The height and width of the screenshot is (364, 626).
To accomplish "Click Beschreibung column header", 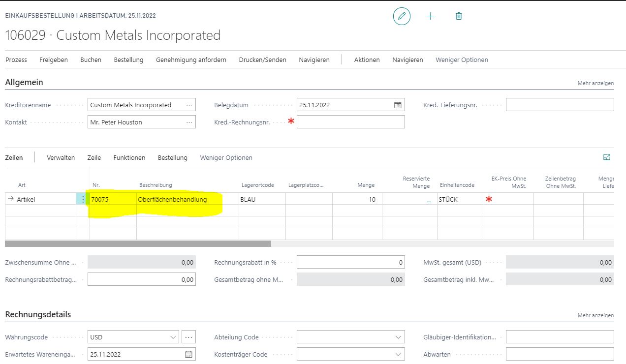I will coord(156,185).
